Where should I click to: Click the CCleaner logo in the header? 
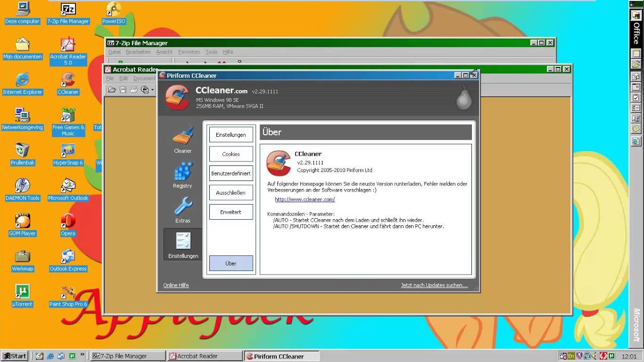point(177,98)
